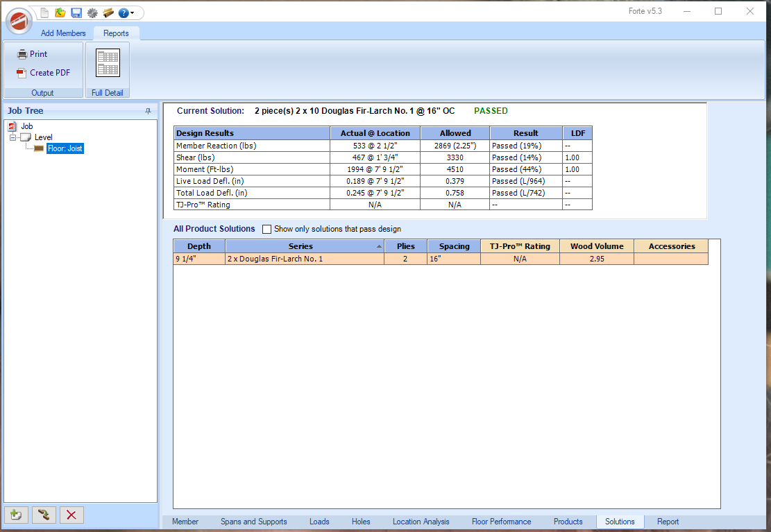Open help with the blue question mark
Viewport: 771px width, 532px height.
point(124,12)
